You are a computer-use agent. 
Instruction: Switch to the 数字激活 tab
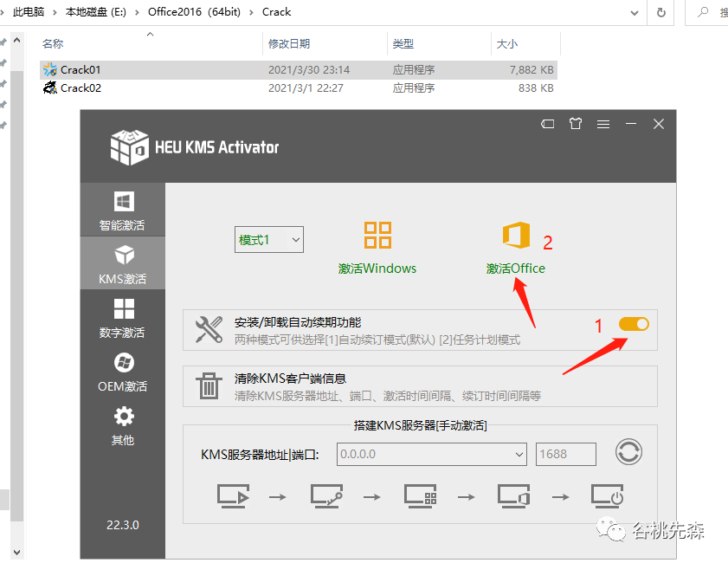[123, 317]
